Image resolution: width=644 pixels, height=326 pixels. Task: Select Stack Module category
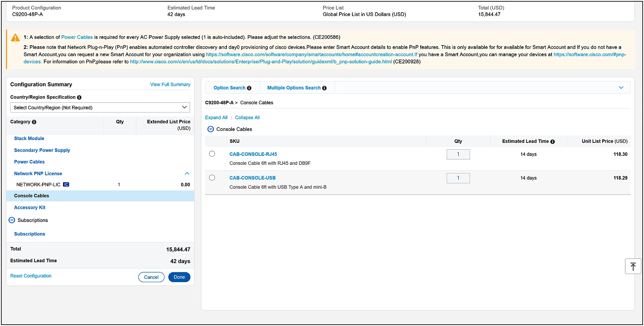click(x=29, y=138)
